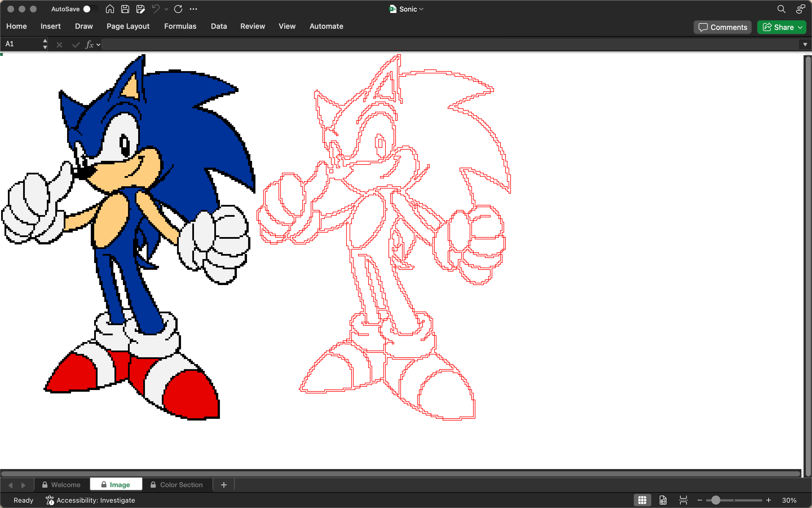Switch to Normal view grid icon
This screenshot has width=812, height=508.
[642, 500]
